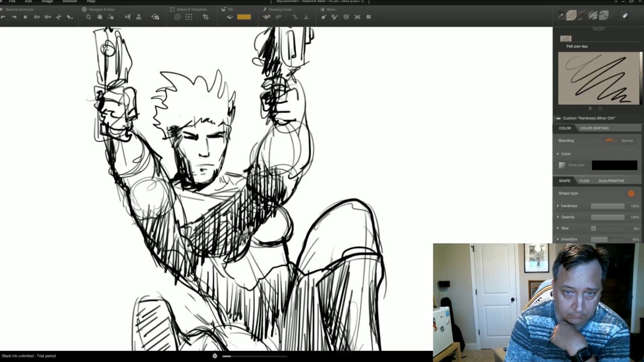Open the orange Fill color swatch
The image size is (644, 362).
click(x=244, y=17)
